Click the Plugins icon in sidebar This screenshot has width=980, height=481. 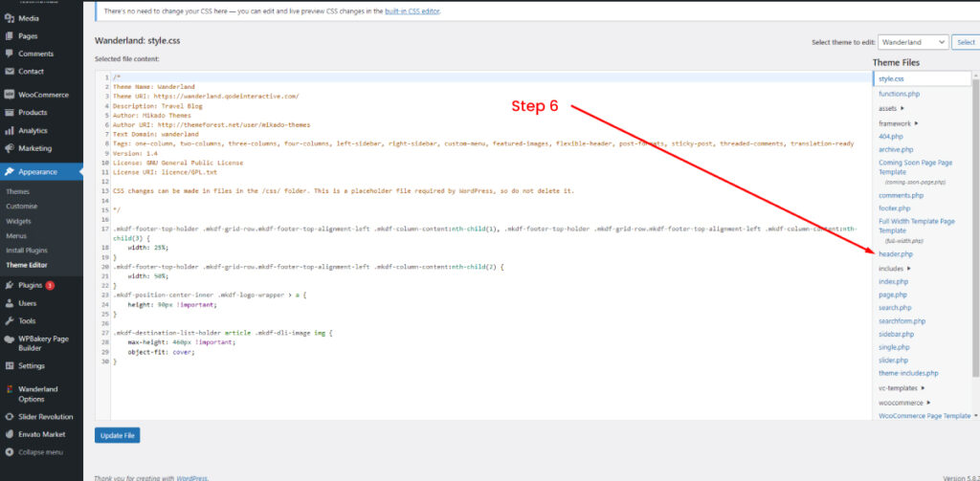pos(10,285)
